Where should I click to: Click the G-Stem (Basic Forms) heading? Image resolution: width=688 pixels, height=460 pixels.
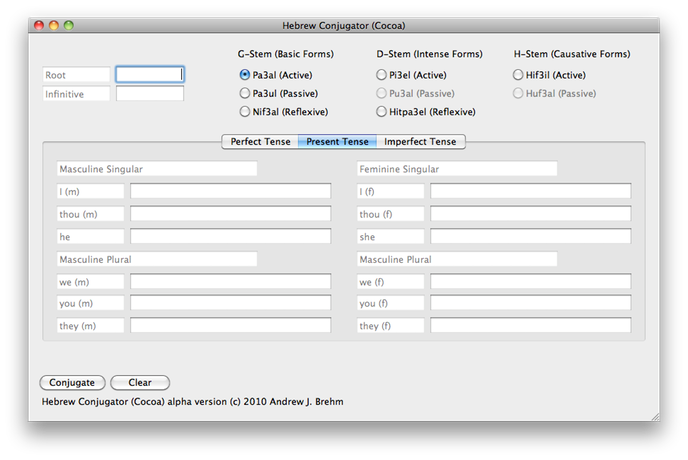pyautogui.click(x=286, y=54)
